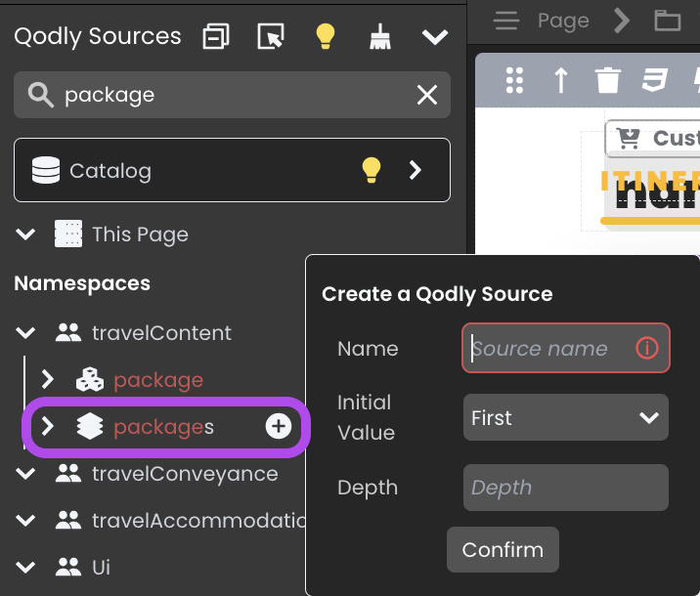Toggle the lightbulb hint icon in header
Image resolution: width=700 pixels, height=596 pixels.
point(325,36)
